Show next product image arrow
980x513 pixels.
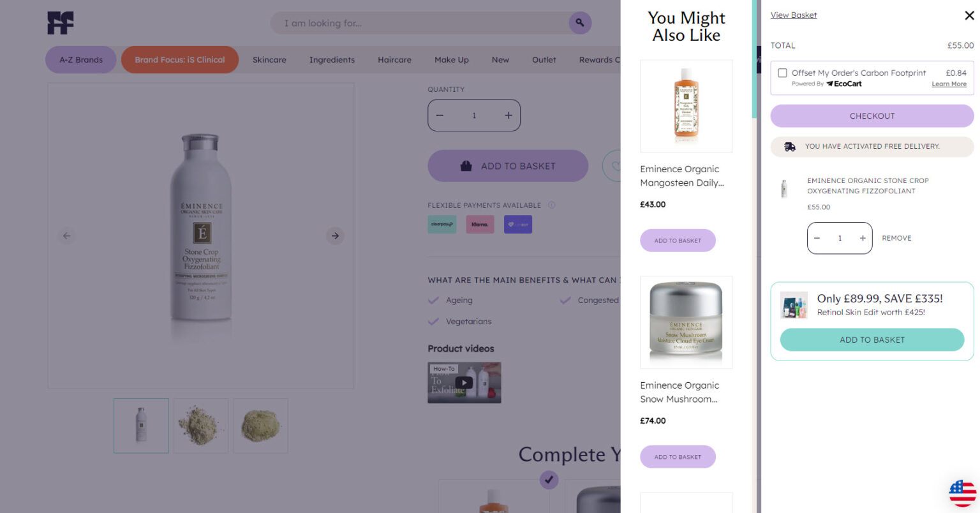335,235
